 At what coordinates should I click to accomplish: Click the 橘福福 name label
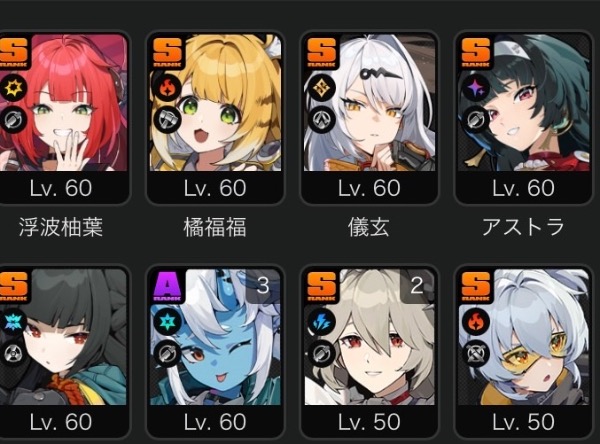[215, 227]
